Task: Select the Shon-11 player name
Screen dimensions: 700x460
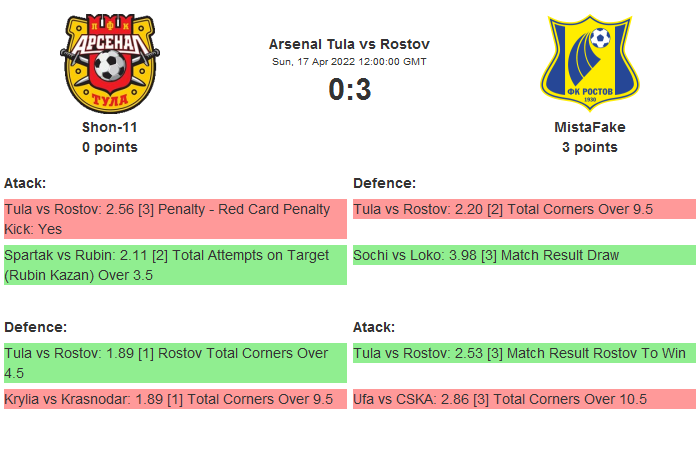Action: [x=109, y=127]
